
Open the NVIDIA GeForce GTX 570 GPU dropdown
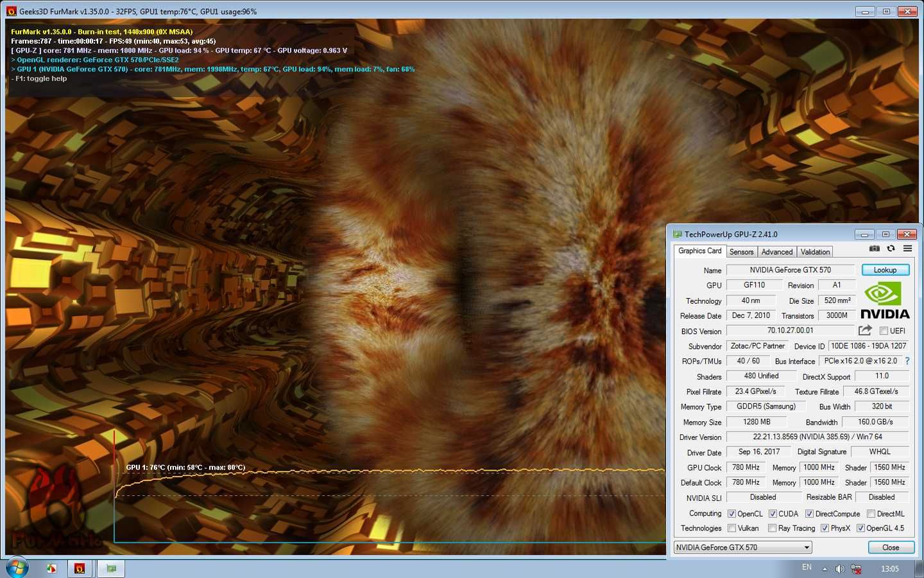coord(742,547)
